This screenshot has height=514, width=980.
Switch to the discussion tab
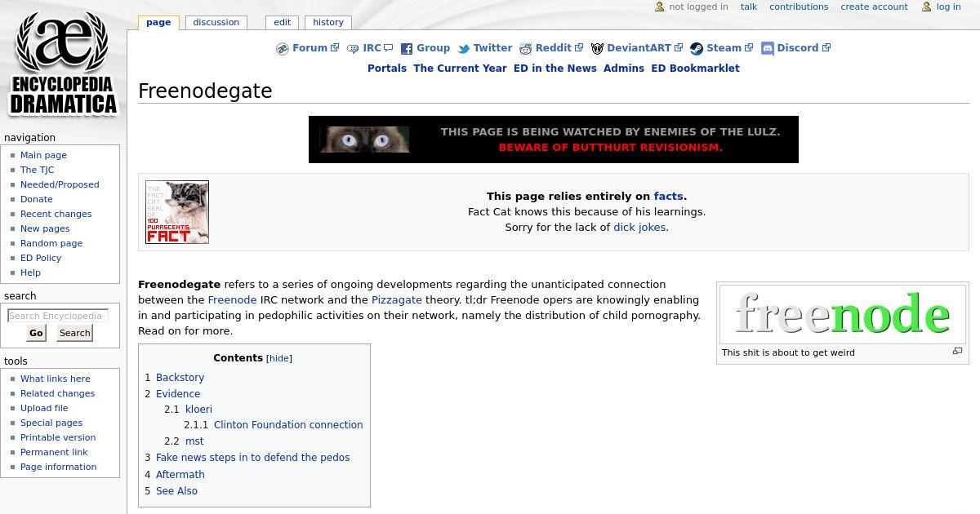[x=216, y=22]
